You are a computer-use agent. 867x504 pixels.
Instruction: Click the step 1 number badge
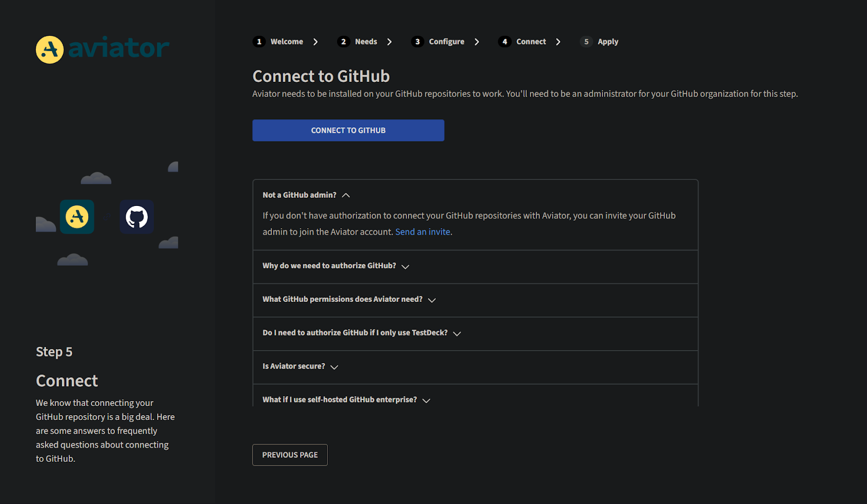(x=259, y=42)
